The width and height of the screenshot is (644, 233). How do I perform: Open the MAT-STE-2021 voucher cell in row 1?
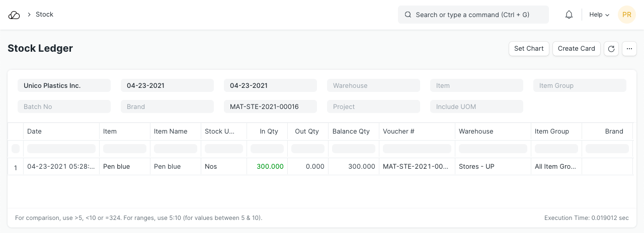click(415, 167)
